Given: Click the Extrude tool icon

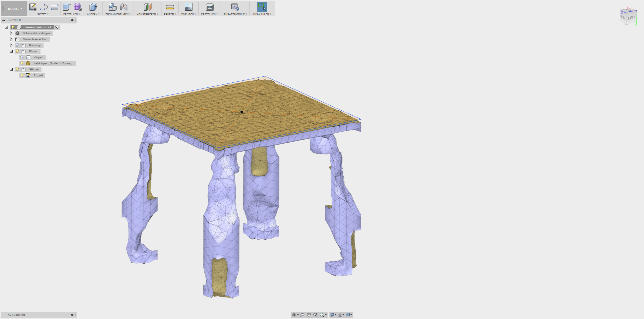Looking at the screenshot, I should point(67,7).
